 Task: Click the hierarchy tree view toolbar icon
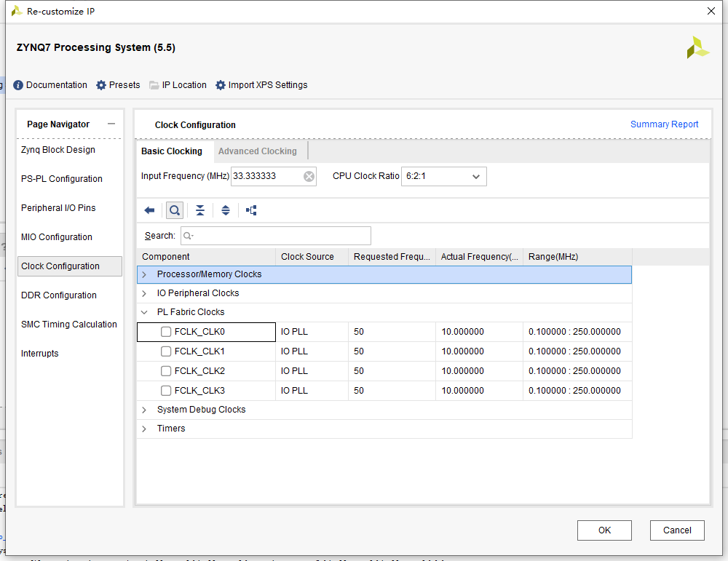251,210
